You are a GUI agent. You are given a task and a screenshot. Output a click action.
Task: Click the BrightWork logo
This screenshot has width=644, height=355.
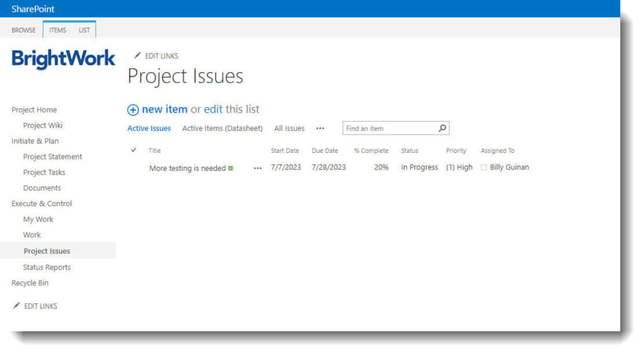64,59
